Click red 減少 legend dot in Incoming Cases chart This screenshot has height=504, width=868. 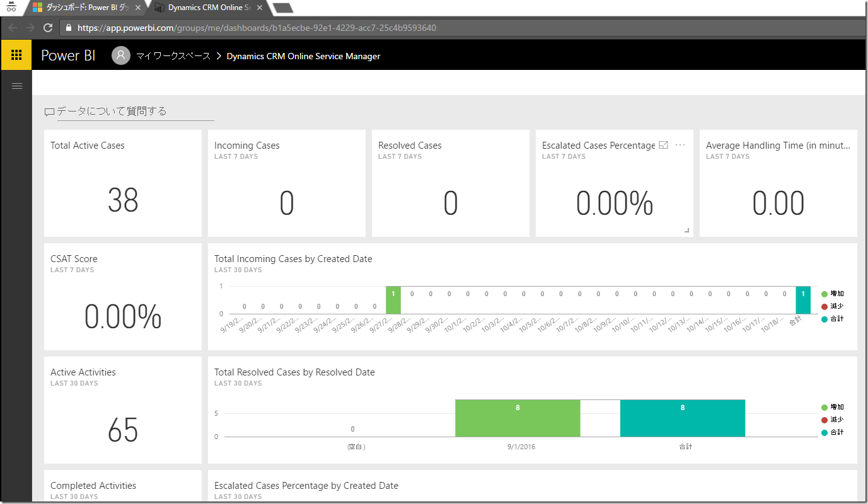point(825,306)
